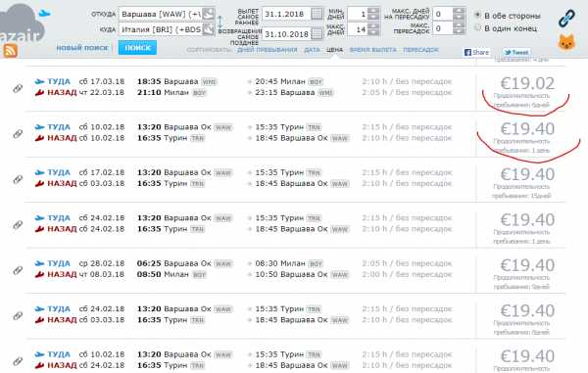Viewport: 588px width, 373px height.
Task: Click link icon for 28.02.18 Милан flight
Action: pyautogui.click(x=18, y=270)
